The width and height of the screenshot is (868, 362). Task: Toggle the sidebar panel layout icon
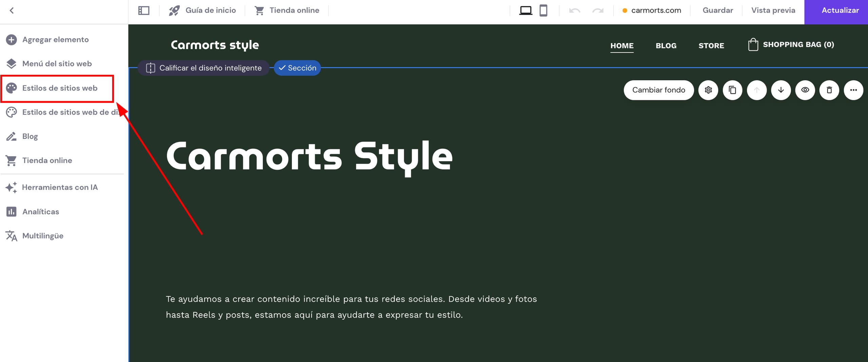pos(144,10)
